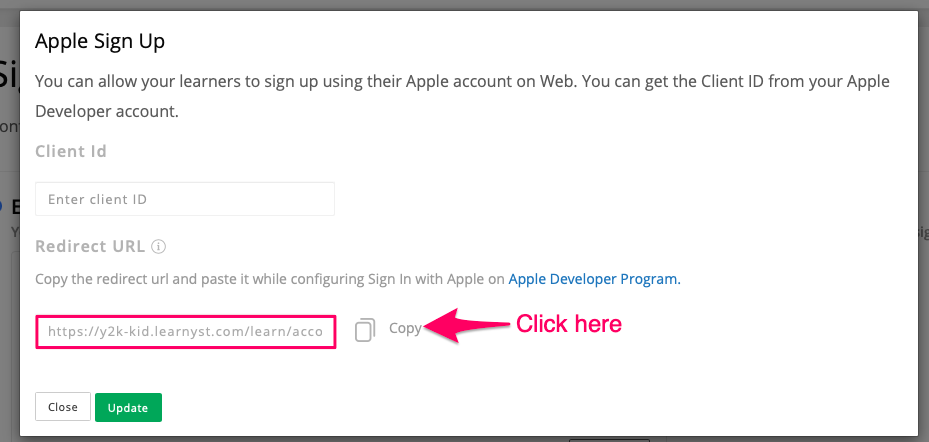Click the partially hidden 'Si' heading behind the dialog
929x442 pixels.
pos(9,73)
